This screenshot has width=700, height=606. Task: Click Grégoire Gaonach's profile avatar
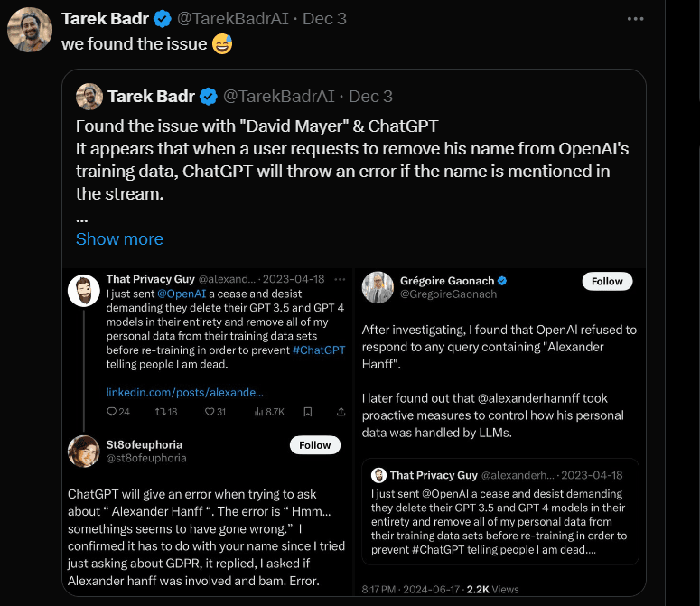click(378, 287)
